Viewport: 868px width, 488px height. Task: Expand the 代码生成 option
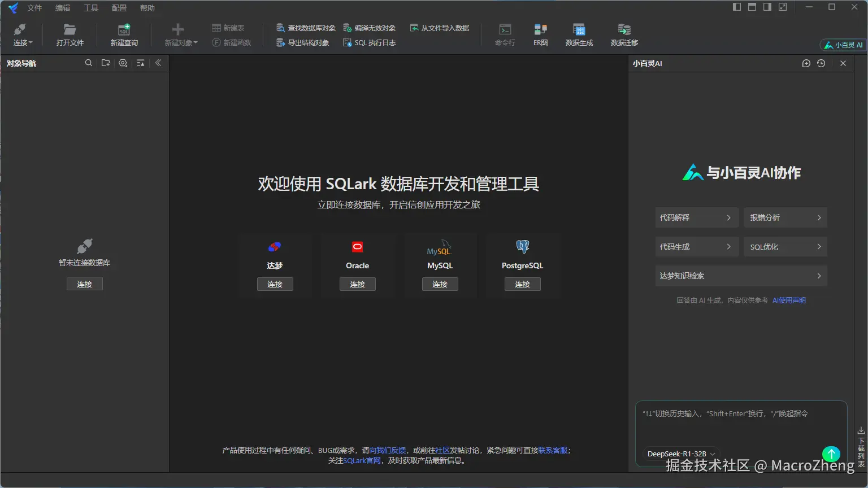(x=697, y=247)
